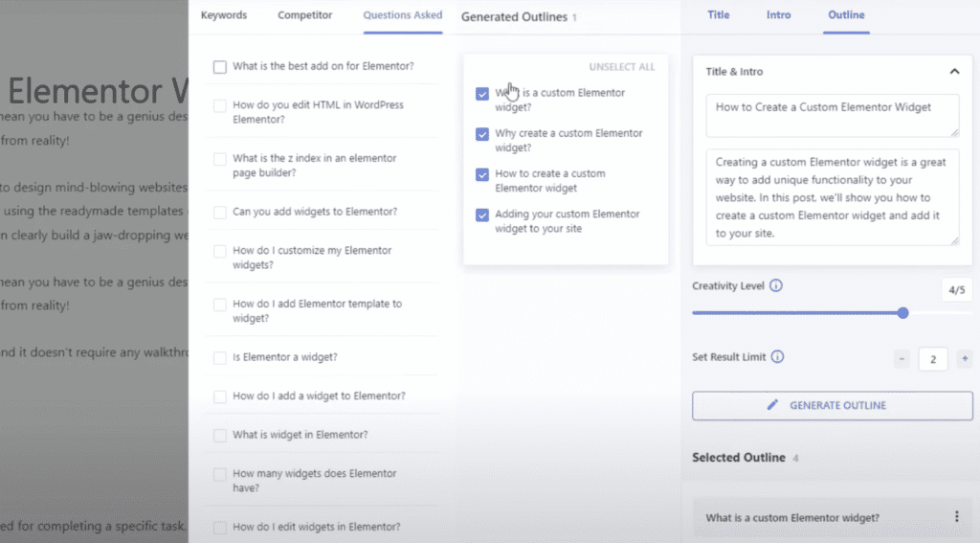Click the title field 'How to Create a Custom Elementor Widget'
Image resolution: width=980 pixels, height=543 pixels.
click(832, 115)
